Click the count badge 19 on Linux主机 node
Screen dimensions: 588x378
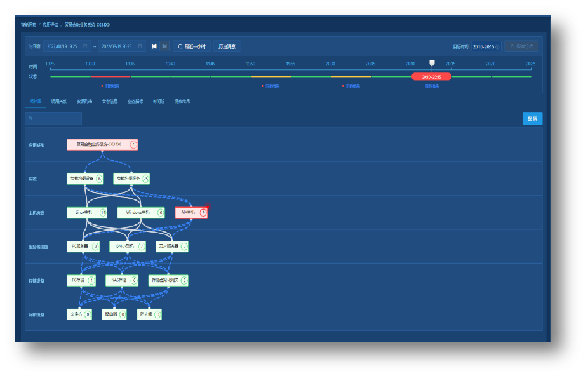[103, 213]
